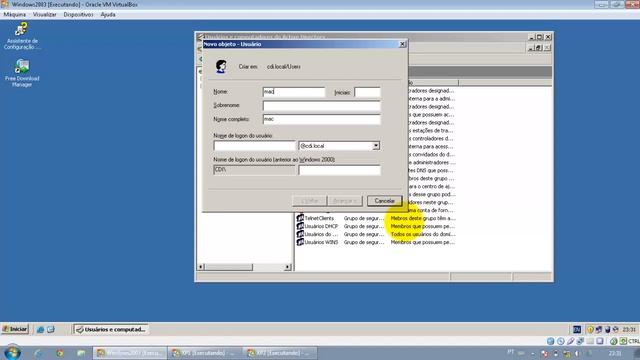Switch to Windows2003 [Execu... taskbar button
Screen dimensions: 640x360
tap(130, 353)
